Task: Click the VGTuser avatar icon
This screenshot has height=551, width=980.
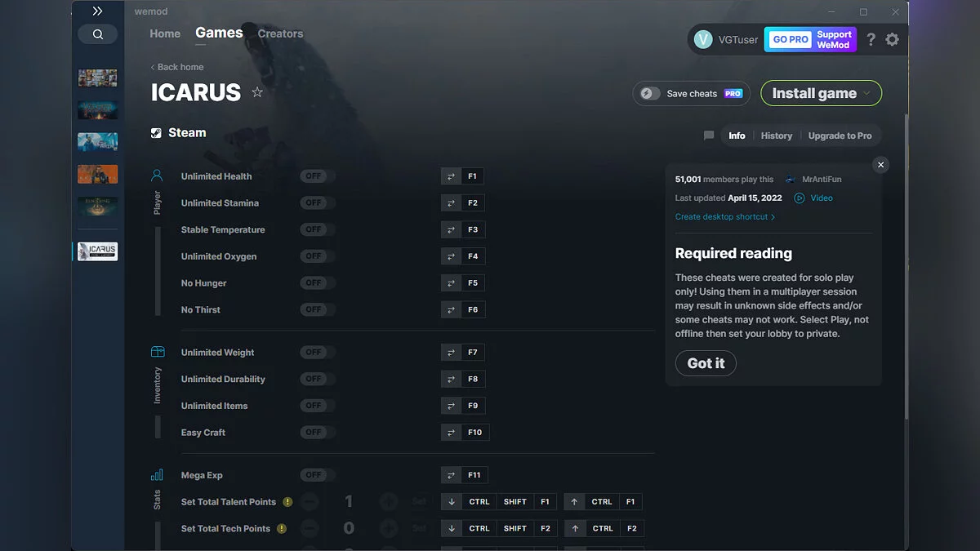Action: point(703,39)
